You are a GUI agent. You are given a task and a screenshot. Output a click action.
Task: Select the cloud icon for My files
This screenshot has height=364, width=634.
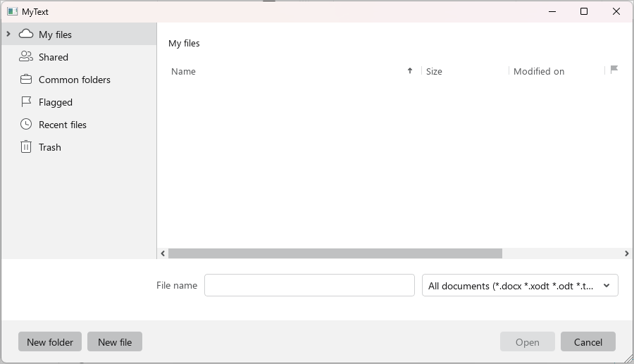26,34
